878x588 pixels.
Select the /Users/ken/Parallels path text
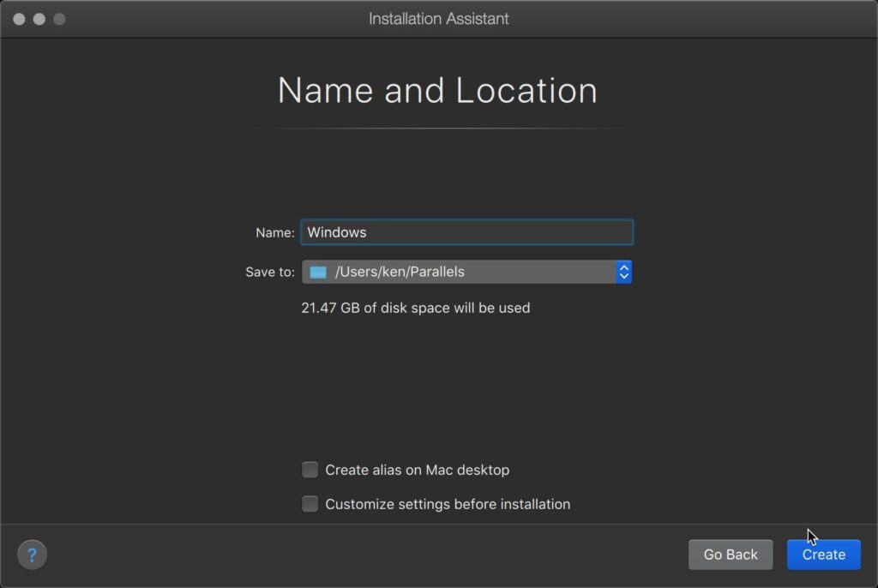coord(400,272)
